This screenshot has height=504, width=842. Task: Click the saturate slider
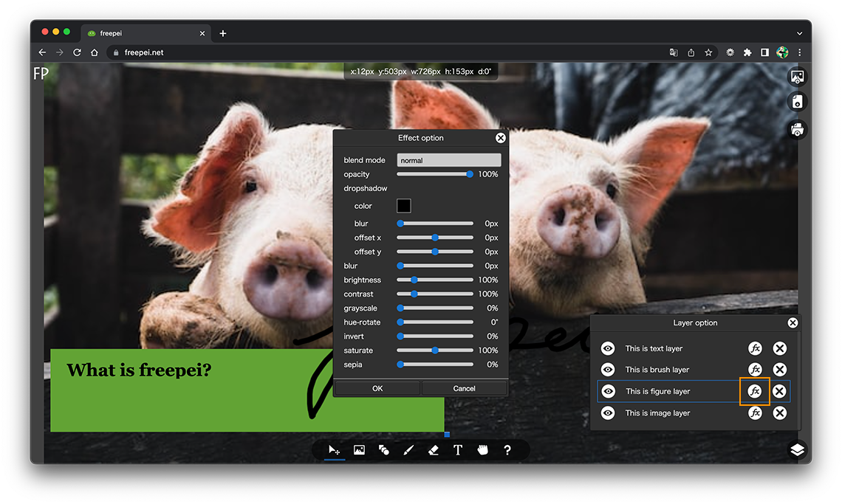pyautogui.click(x=435, y=351)
